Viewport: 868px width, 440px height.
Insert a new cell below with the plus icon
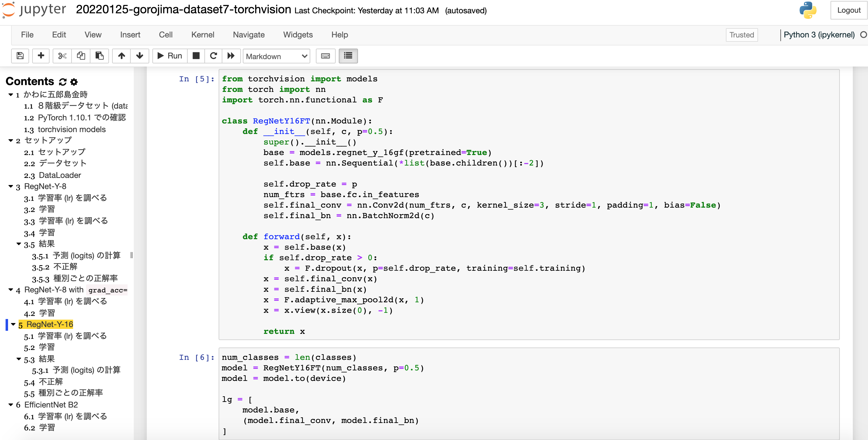click(x=41, y=56)
